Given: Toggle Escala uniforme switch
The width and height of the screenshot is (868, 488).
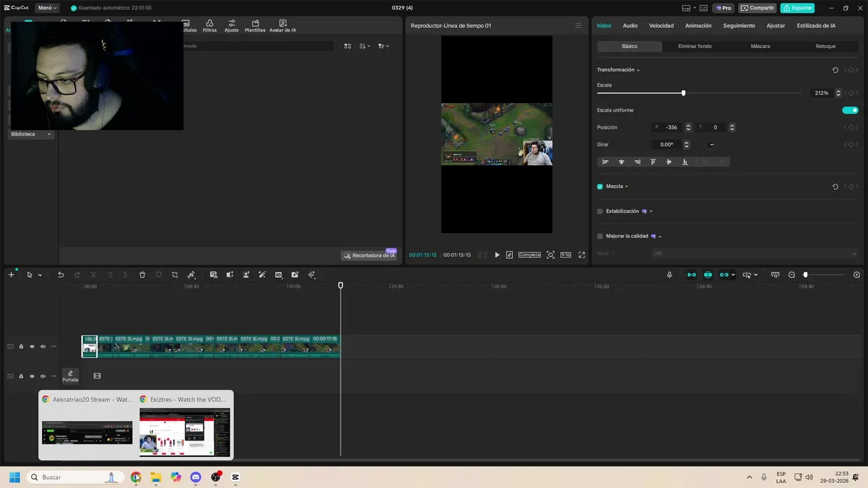Looking at the screenshot, I should tap(850, 110).
